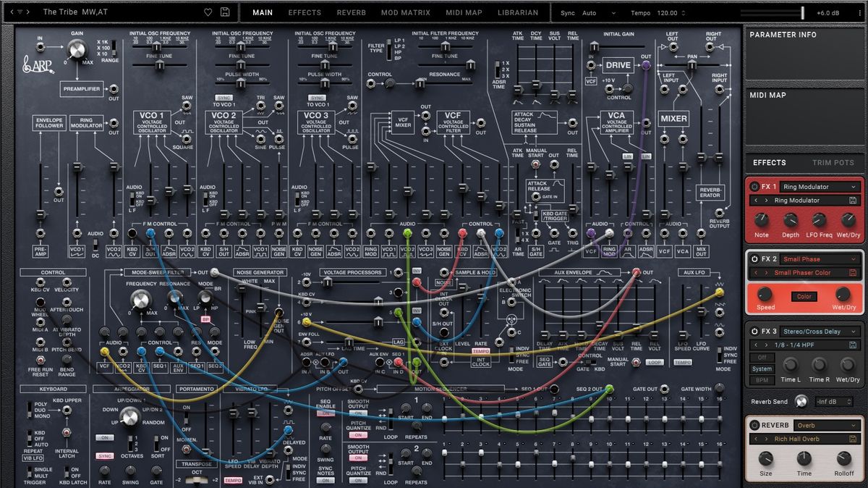This screenshot has height=488, width=868.
Task: Toggle the Aux Envelope LOOP button
Action: [x=655, y=362]
